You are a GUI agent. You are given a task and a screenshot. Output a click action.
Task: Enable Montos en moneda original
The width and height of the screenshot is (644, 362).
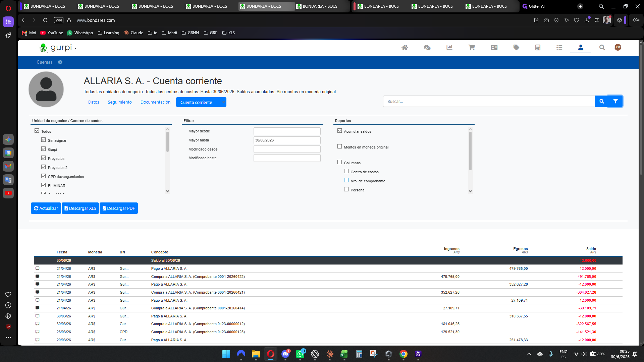[339, 146]
